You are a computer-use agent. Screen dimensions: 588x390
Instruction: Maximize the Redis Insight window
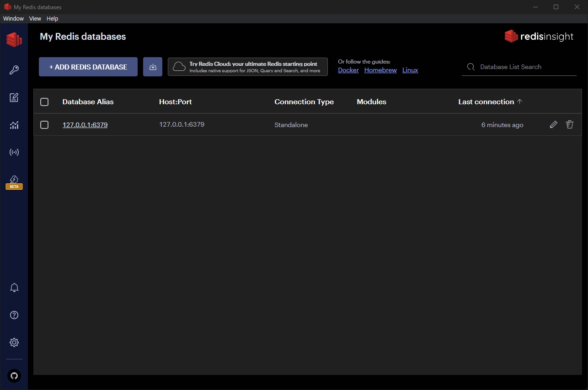click(x=556, y=7)
